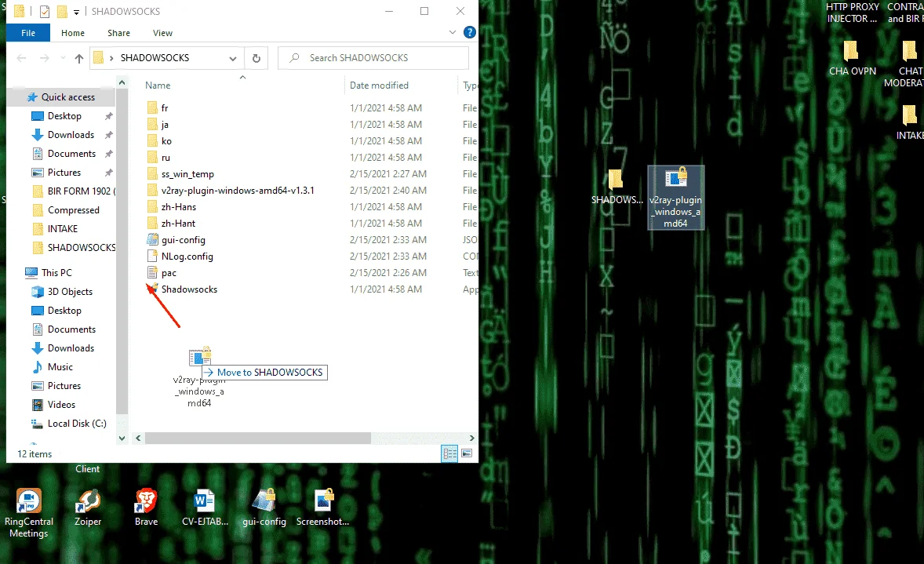Select the Shadowsocks application file

(189, 289)
